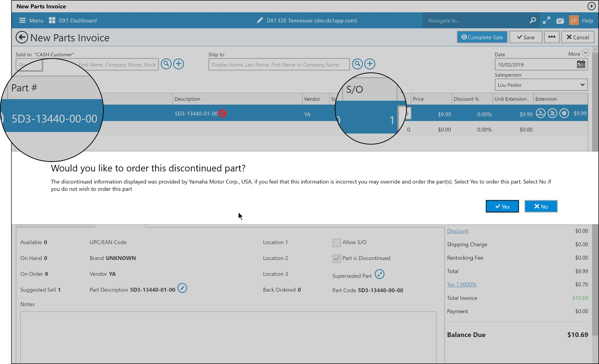Viewport: 599px width, 364px height.
Task: Click the Notes text area
Action: point(228,337)
